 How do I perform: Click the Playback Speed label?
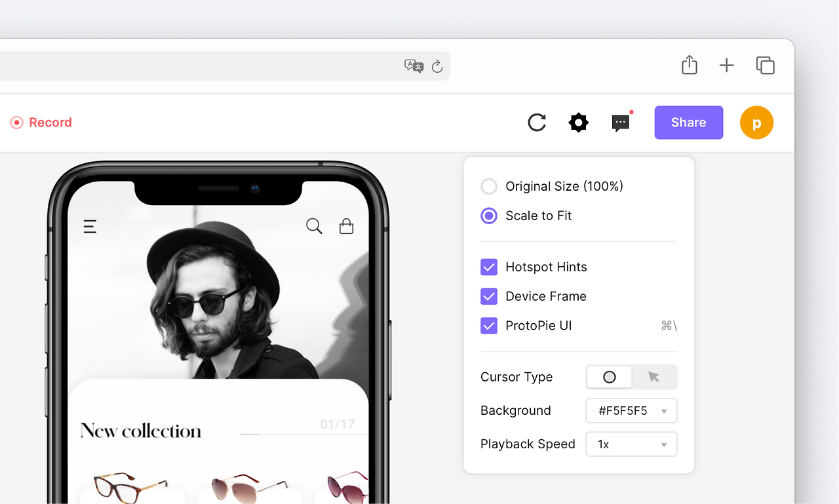[x=528, y=444]
